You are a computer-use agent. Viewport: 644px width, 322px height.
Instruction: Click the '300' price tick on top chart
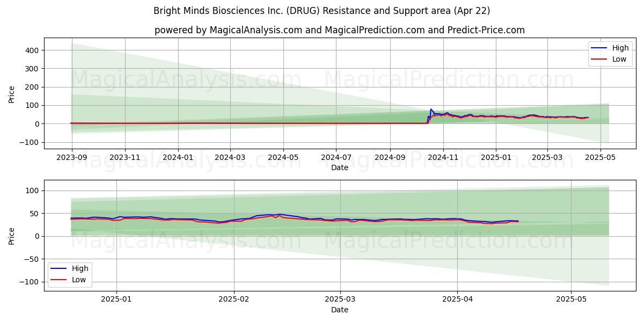pos(33,69)
